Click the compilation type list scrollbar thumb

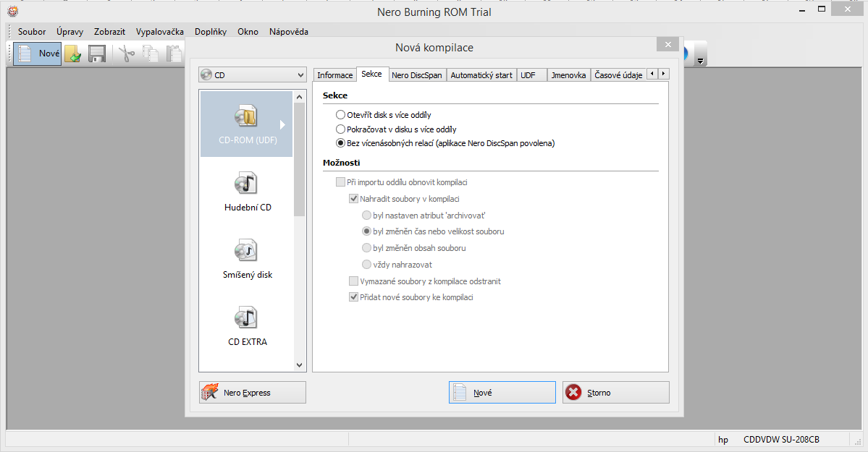click(x=300, y=159)
